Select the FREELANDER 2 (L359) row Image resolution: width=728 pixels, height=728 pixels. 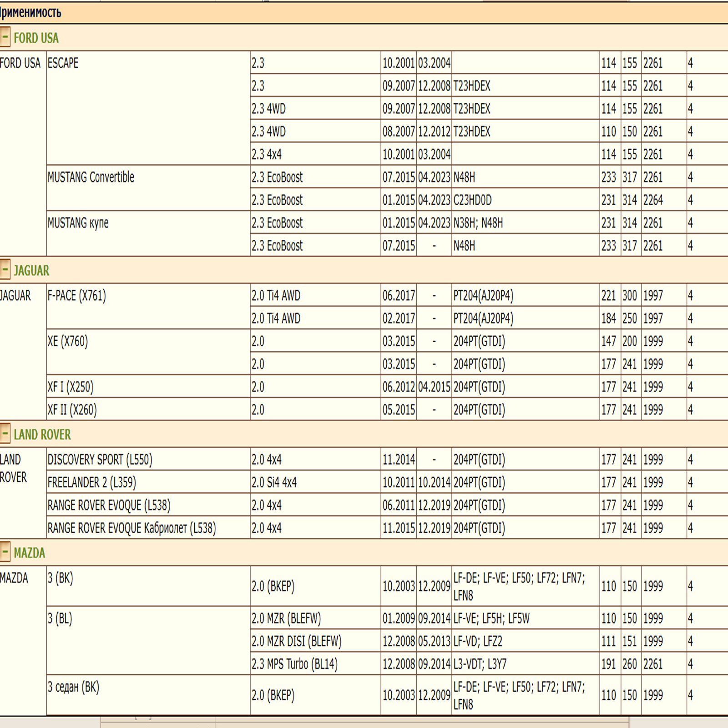tap(91, 482)
